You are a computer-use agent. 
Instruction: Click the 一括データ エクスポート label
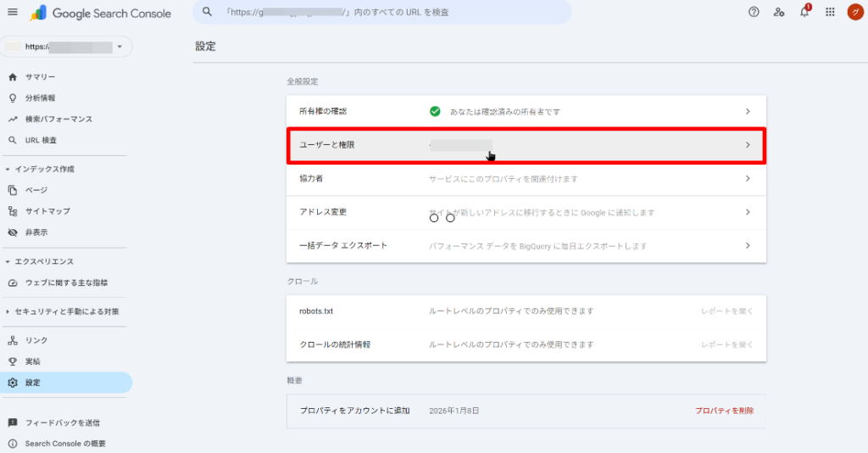[x=343, y=245]
